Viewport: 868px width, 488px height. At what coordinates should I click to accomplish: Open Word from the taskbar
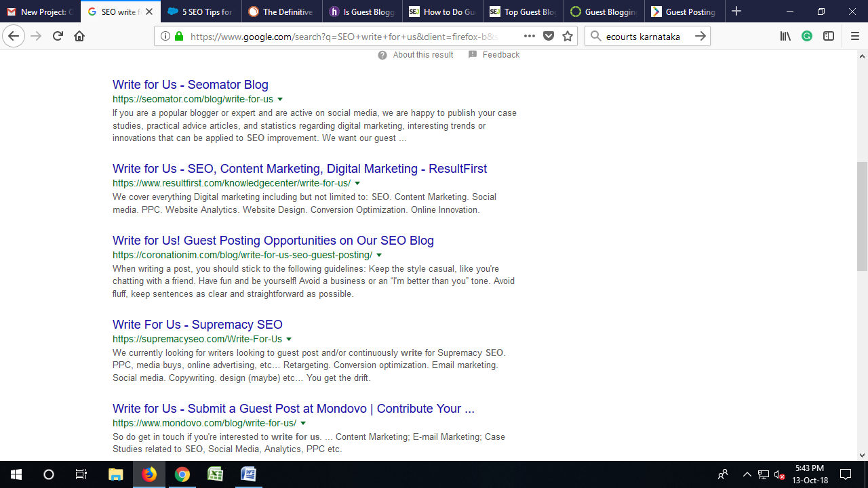(x=248, y=474)
